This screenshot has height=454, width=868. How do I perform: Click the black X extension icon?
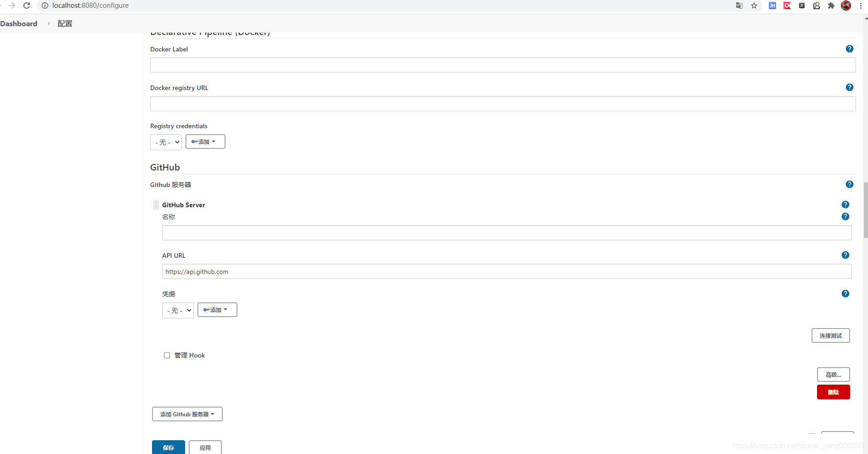pyautogui.click(x=802, y=6)
